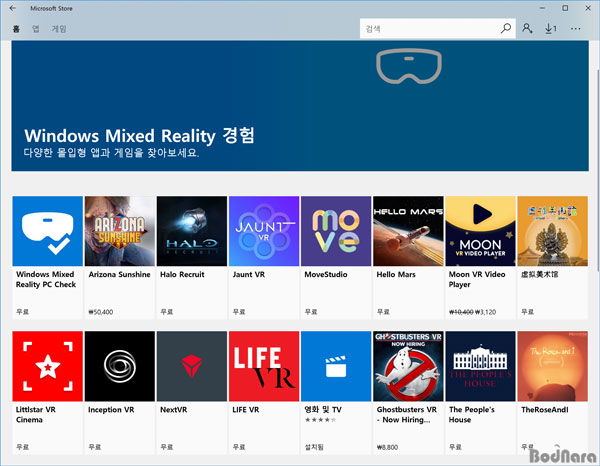
Task: Click the 설치됨 status under 영화 및 TV
Action: tap(314, 447)
